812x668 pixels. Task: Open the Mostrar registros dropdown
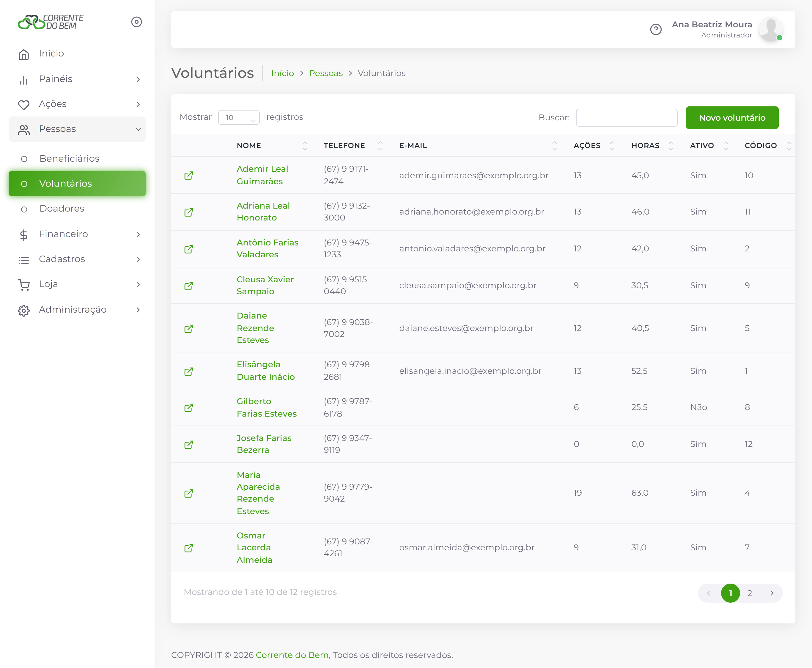click(x=239, y=117)
